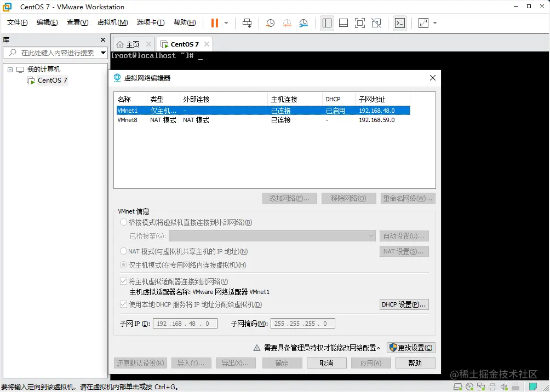Toggle the thumbnail bar view icon
Image resolution: width=550 pixels, height=392 pixels.
pos(343,23)
